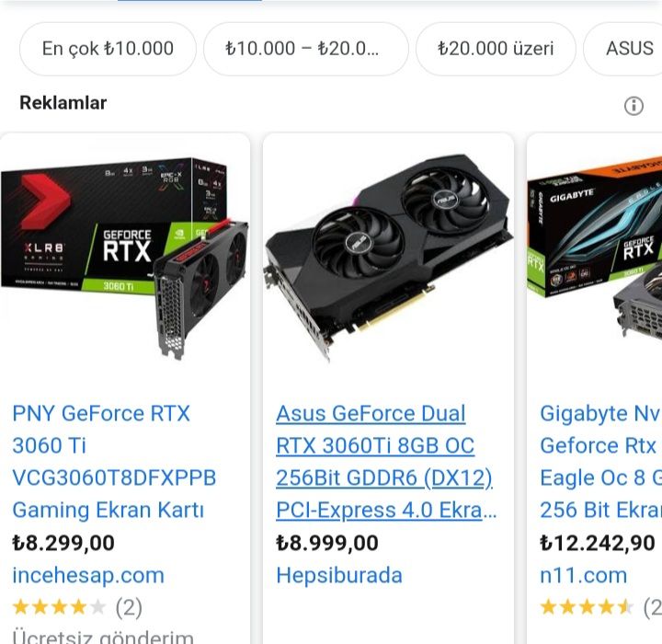Choose the '₺20.000 üzeri' filter chip
The image size is (662, 644).
(x=496, y=49)
